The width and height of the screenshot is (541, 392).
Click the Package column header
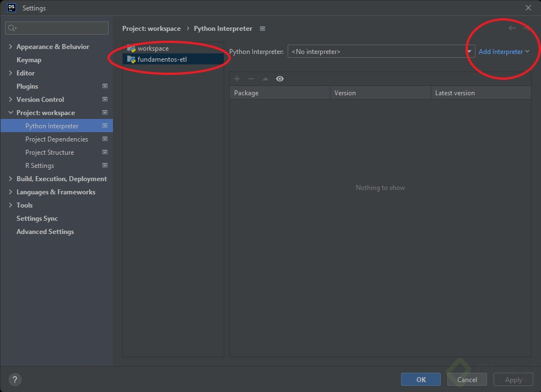pyautogui.click(x=280, y=92)
